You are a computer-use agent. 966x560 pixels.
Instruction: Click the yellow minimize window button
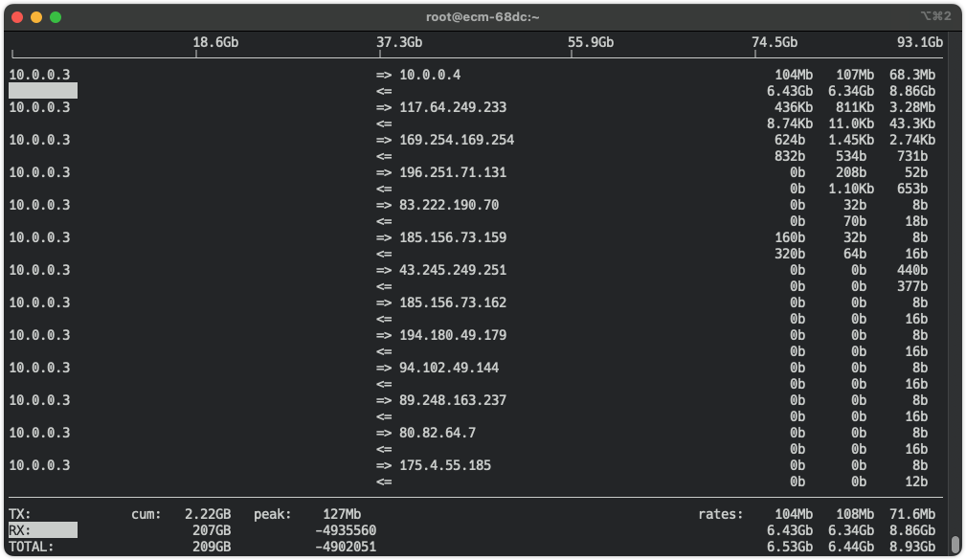(x=36, y=16)
